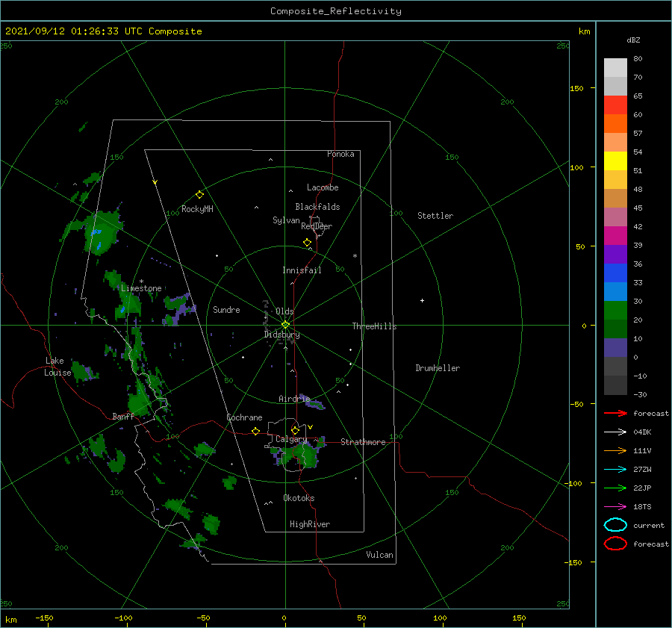Click the blue 36 dBZ color swatch
Screen dimensions: 672x628
pyautogui.click(x=615, y=273)
